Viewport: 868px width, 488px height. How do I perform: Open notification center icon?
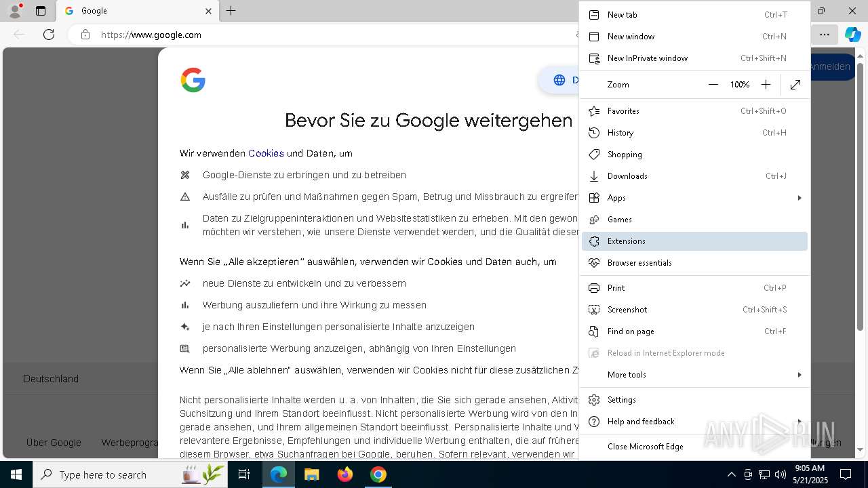(x=846, y=474)
